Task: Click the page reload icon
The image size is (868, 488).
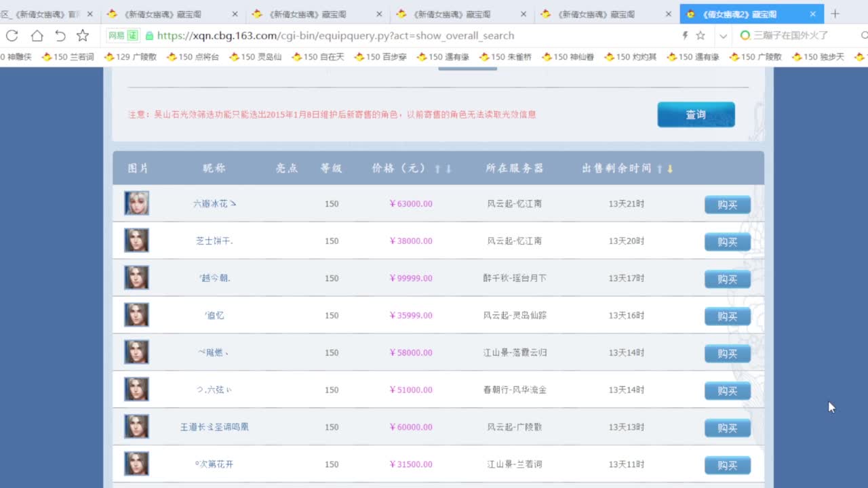Action: point(12,36)
